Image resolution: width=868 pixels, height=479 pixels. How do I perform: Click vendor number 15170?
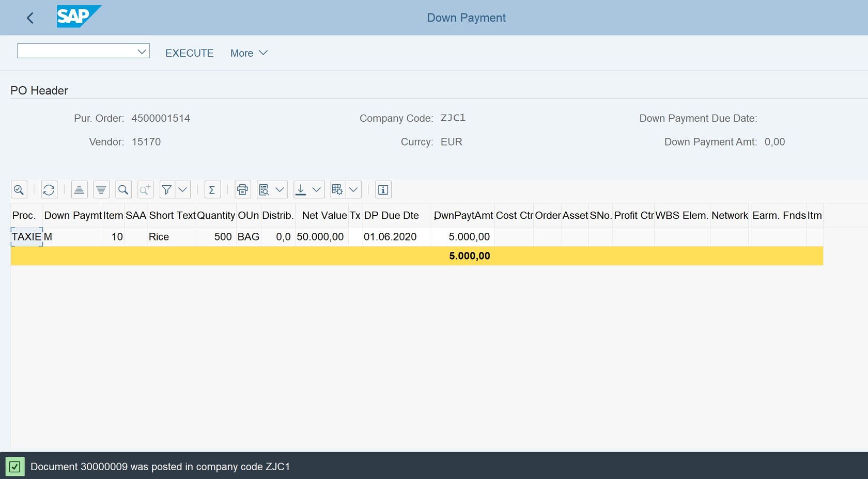pyautogui.click(x=146, y=142)
